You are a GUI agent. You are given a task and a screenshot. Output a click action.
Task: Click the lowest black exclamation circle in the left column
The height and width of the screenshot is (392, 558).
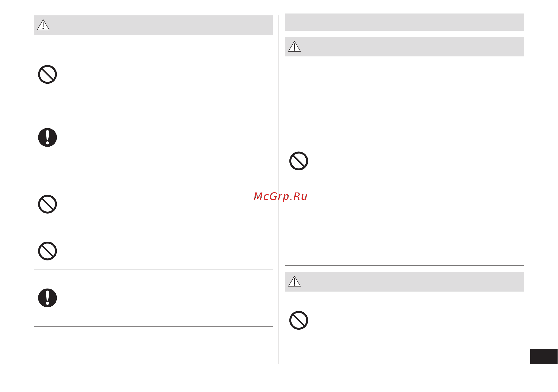tap(48, 298)
